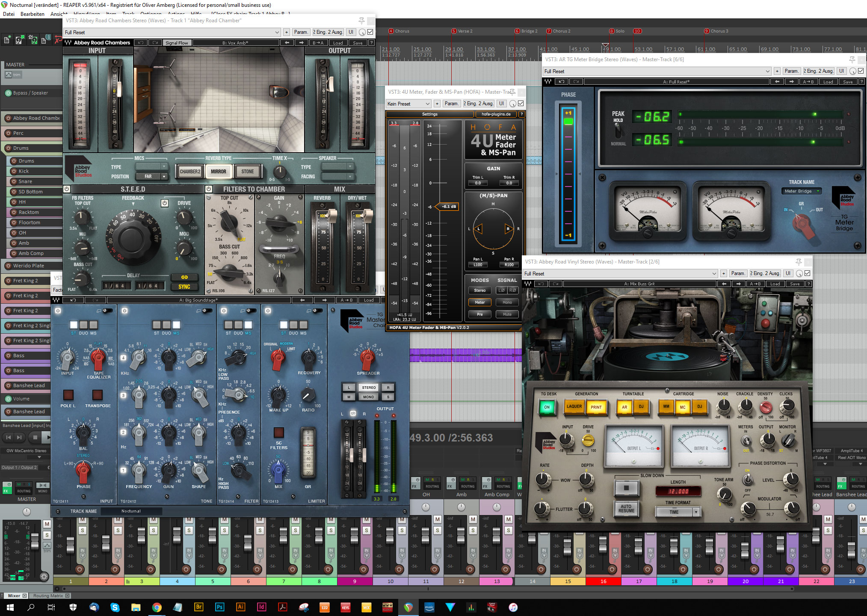Click the Filters to Chamber power icon
This screenshot has height=616, width=867.
[x=209, y=189]
